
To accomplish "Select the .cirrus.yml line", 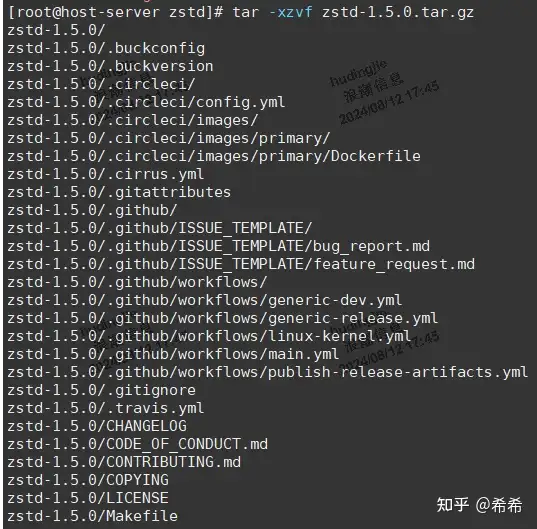I will tap(105, 174).
